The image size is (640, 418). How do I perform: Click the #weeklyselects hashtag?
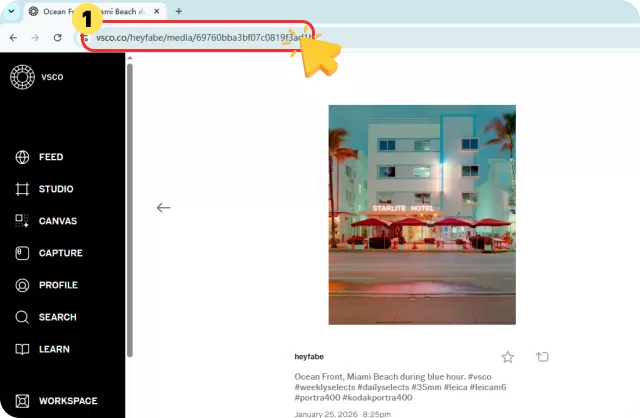click(325, 387)
